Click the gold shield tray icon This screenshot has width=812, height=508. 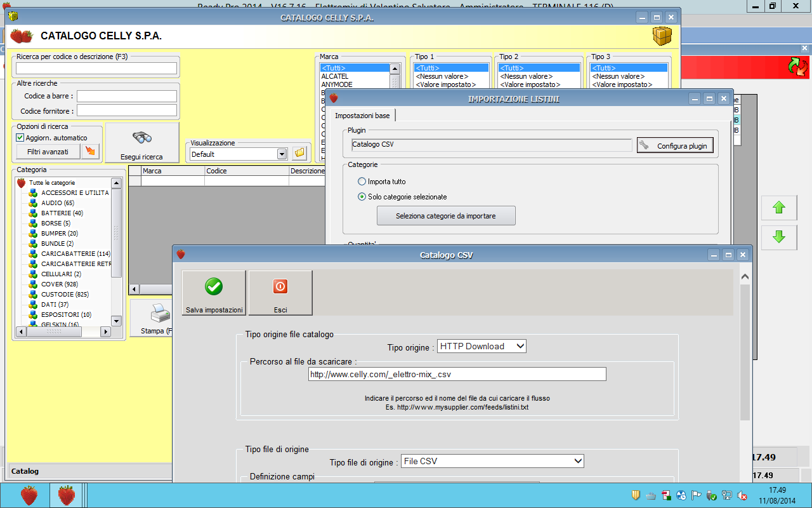pyautogui.click(x=636, y=495)
